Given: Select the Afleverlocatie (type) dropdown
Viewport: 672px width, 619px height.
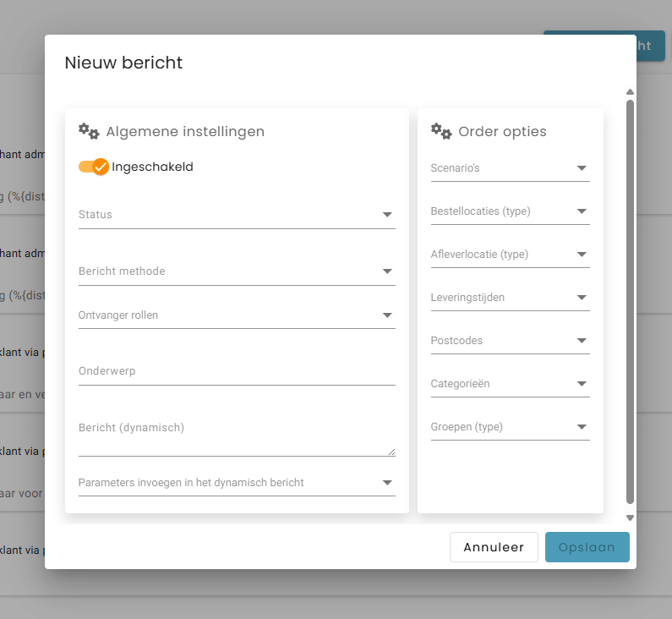Looking at the screenshot, I should pos(510,255).
